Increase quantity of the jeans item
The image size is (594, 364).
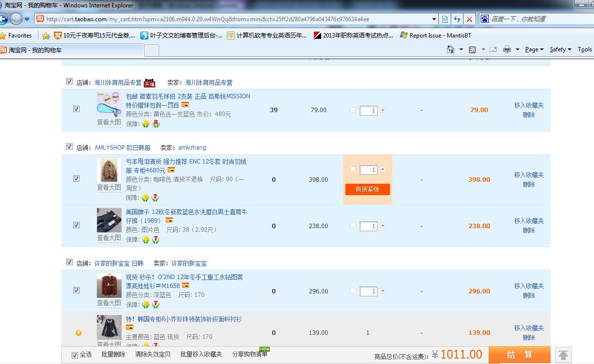pos(382,226)
